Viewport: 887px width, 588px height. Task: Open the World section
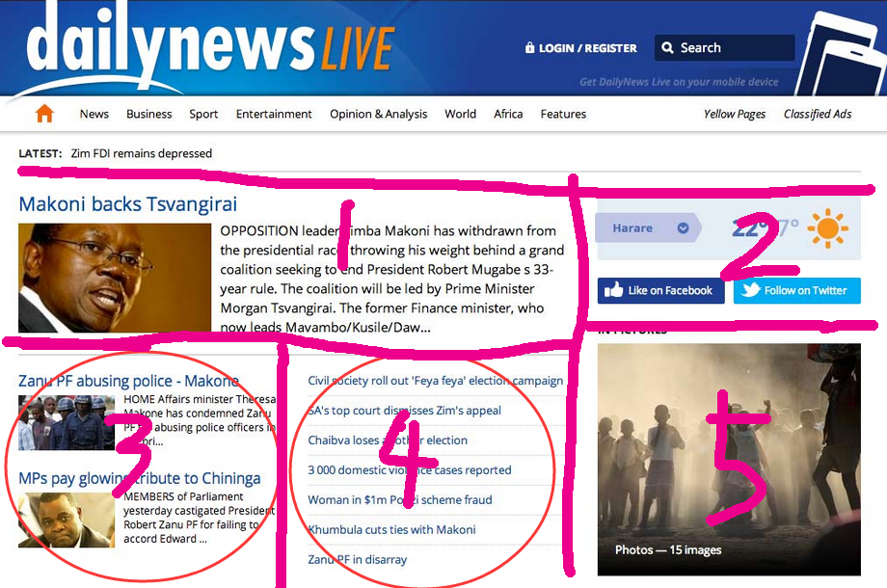tap(461, 114)
